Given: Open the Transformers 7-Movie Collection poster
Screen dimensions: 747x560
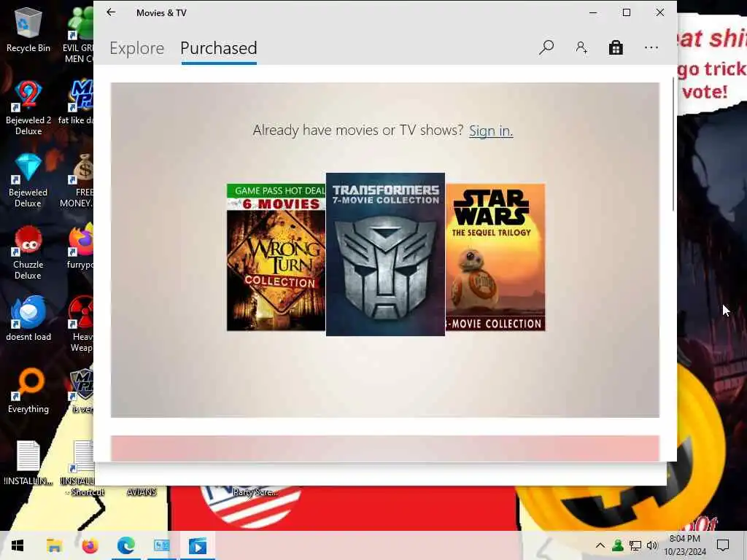Looking at the screenshot, I should coord(385,254).
